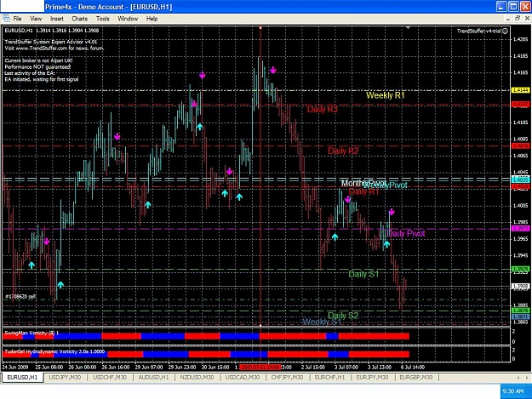Screen dimensions: 532x399
Task: Click the magenta arrow right of the highest price peak
Action: (273, 70)
